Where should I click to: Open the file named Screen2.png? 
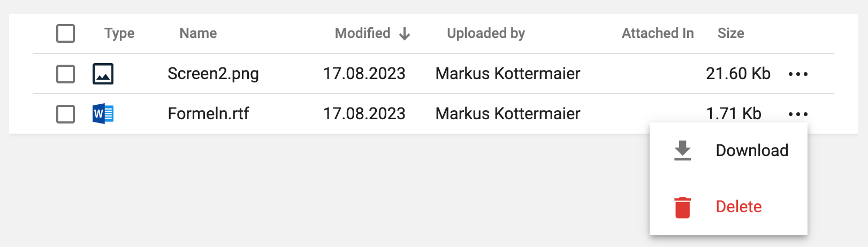click(213, 74)
